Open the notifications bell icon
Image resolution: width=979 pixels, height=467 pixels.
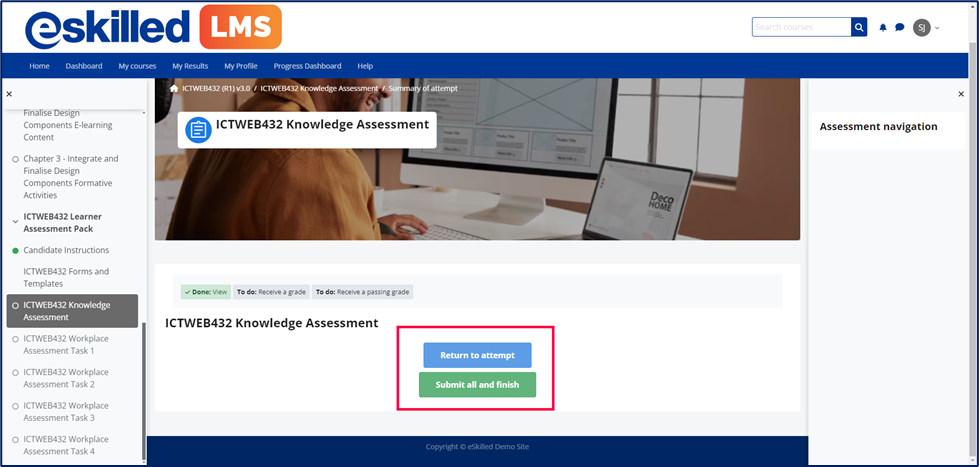(x=883, y=27)
